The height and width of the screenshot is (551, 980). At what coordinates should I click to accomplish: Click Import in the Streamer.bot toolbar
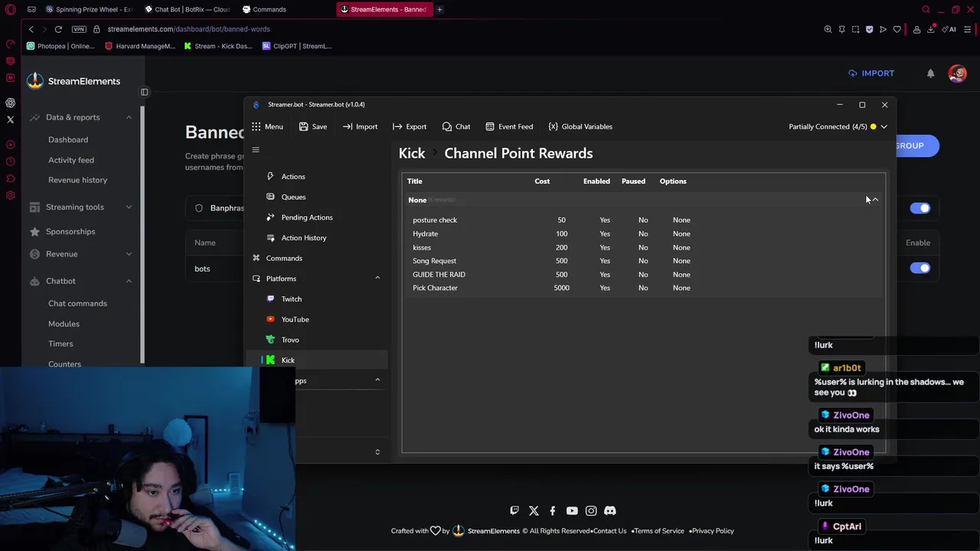point(360,126)
